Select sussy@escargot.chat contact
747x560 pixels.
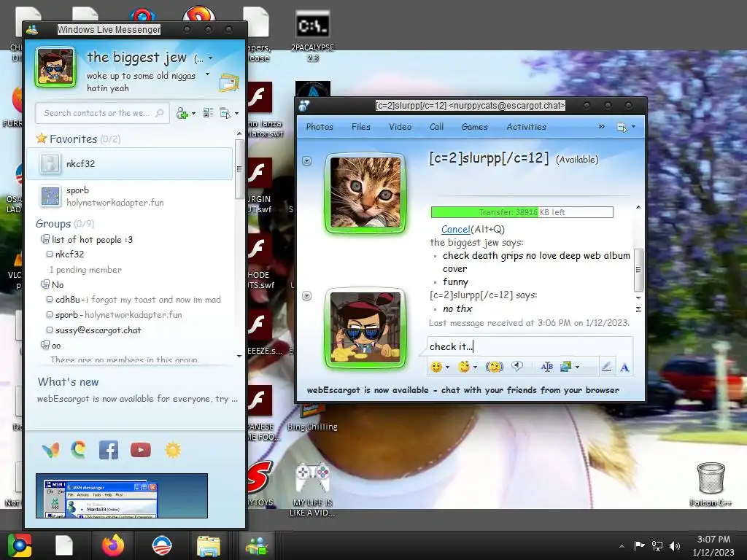click(98, 330)
